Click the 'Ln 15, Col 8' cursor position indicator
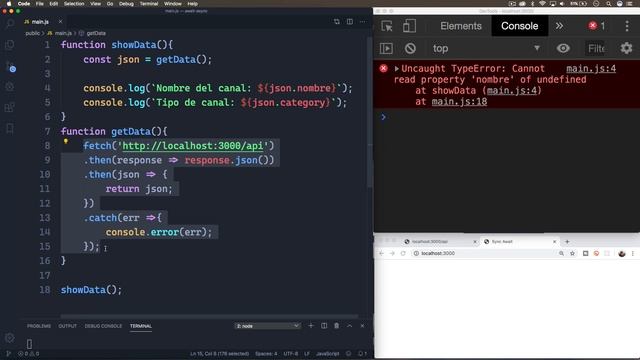640x360 pixels. click(x=220, y=354)
